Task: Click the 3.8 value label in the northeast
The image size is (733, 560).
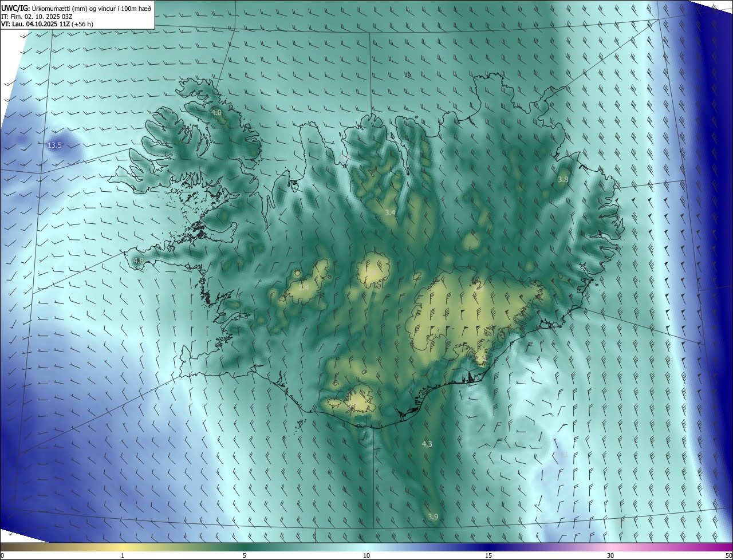Action: [x=563, y=179]
